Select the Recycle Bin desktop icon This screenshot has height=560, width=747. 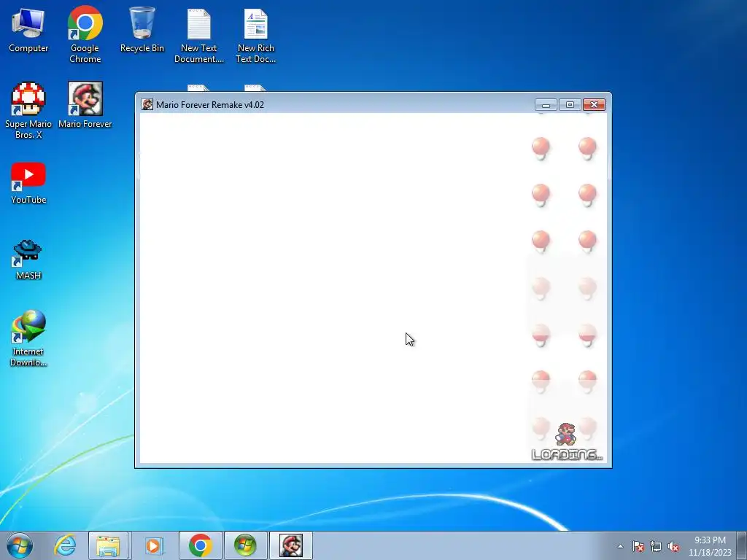point(142,29)
